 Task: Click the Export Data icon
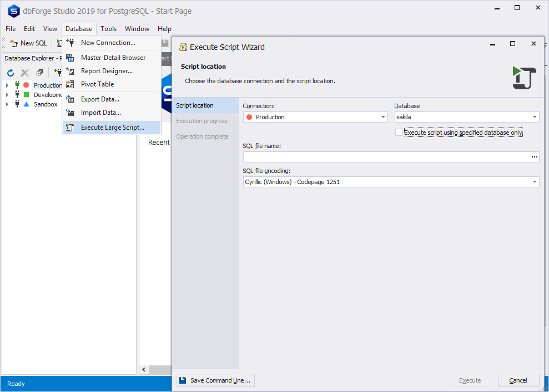pyautogui.click(x=70, y=99)
